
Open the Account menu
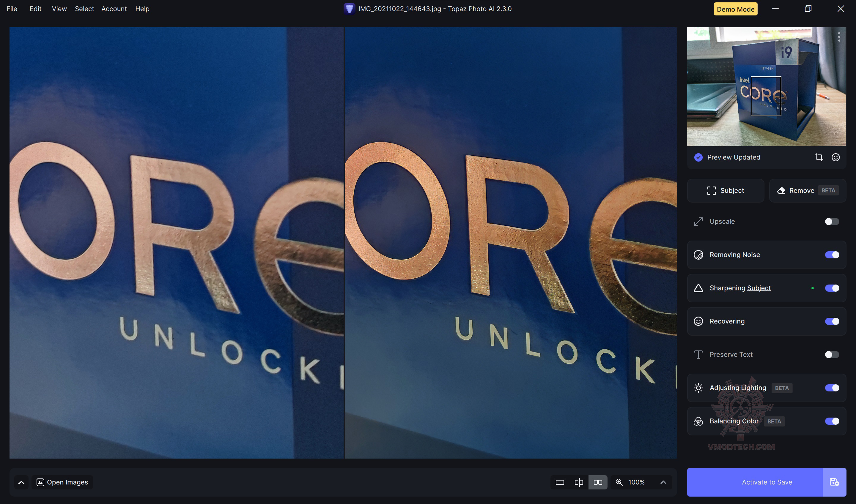click(114, 9)
